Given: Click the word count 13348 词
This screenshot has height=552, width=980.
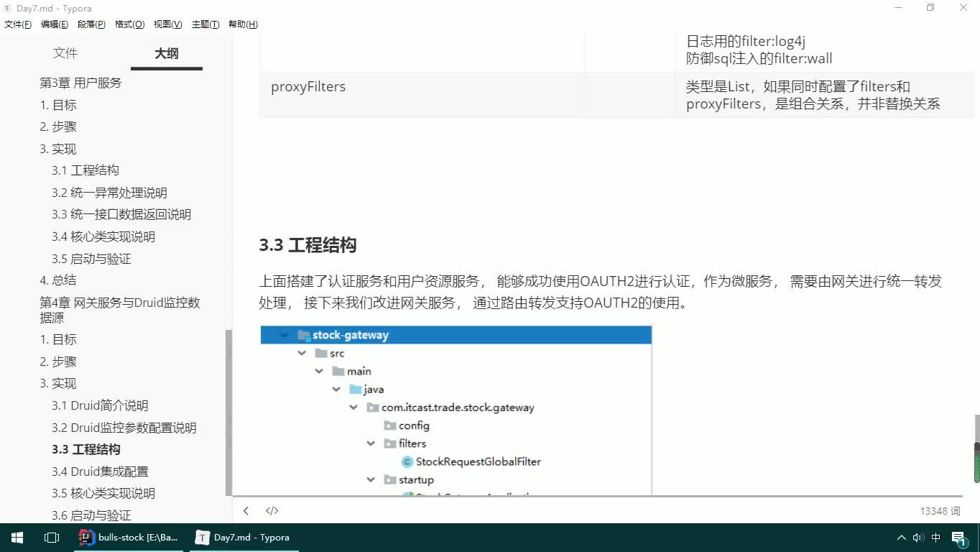Looking at the screenshot, I should 940,511.
